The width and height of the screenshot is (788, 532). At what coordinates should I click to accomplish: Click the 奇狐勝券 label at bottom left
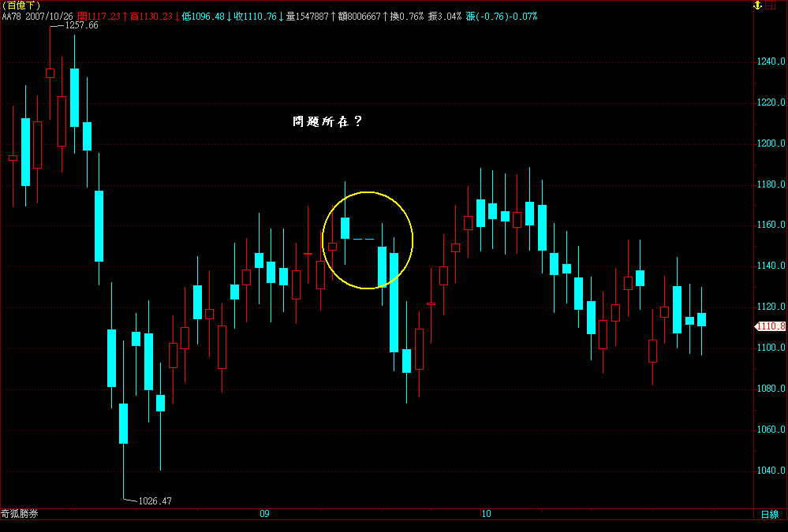20,514
